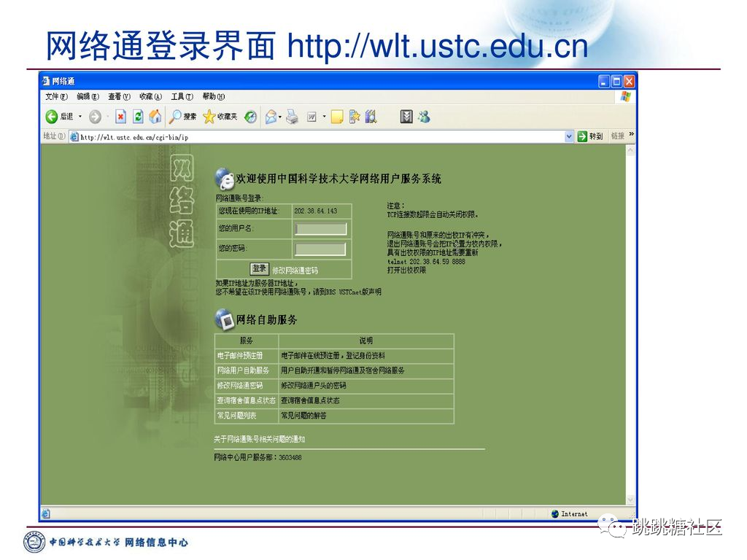Screen dimensions: 747x560
Task: Go to the Home page icon
Action: 155,116
